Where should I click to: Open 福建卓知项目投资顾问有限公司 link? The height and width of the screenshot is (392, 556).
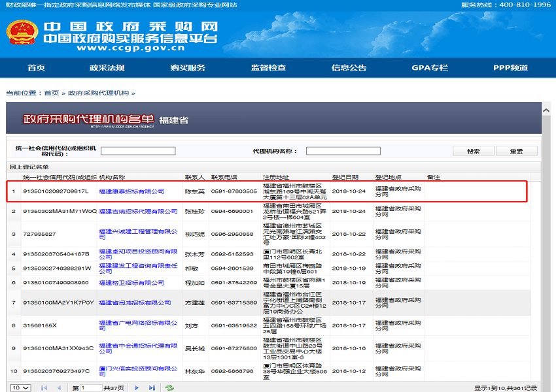[138, 254]
